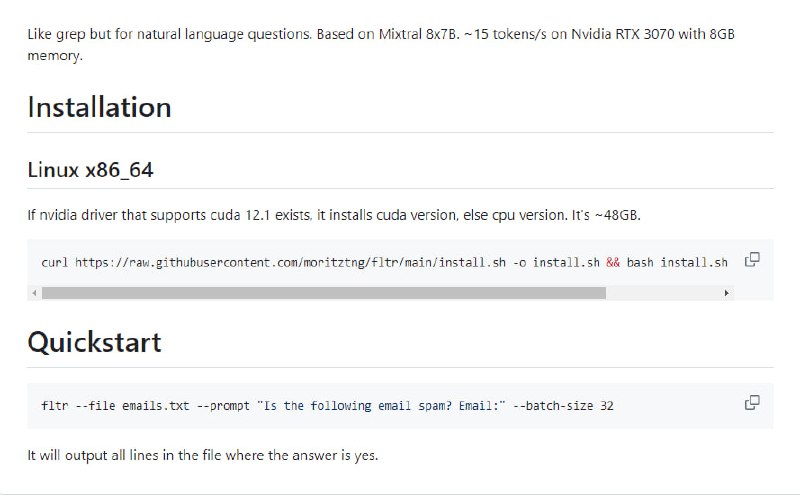Click the Quickstart heading

[x=94, y=342]
